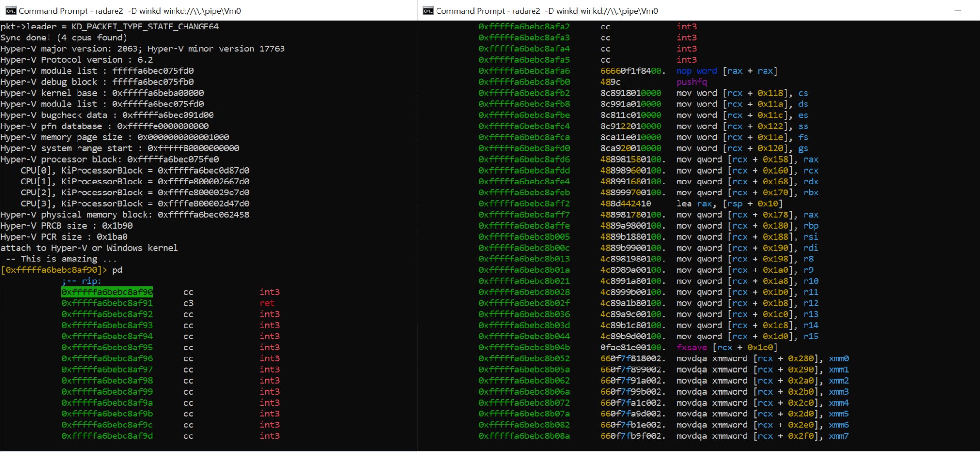The image size is (980, 454).
Task: Click the 'CPU[0], KiProcessorBlock' line
Action: click(135, 171)
